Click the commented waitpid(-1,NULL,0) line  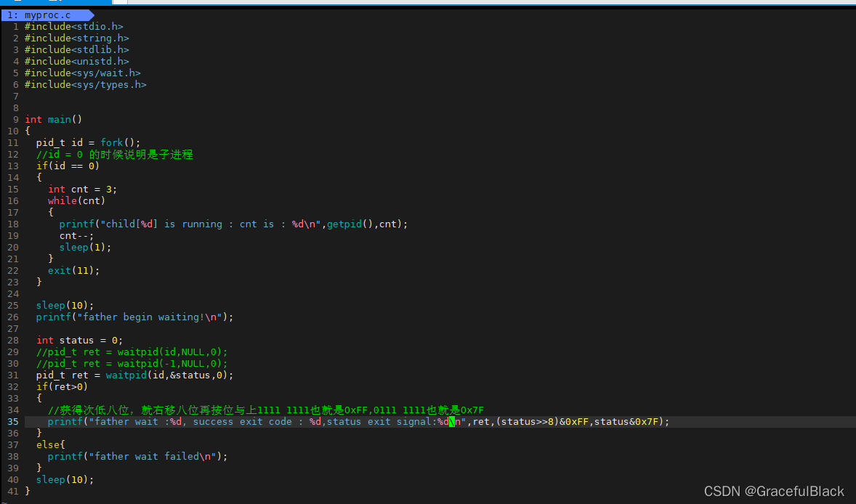point(132,364)
